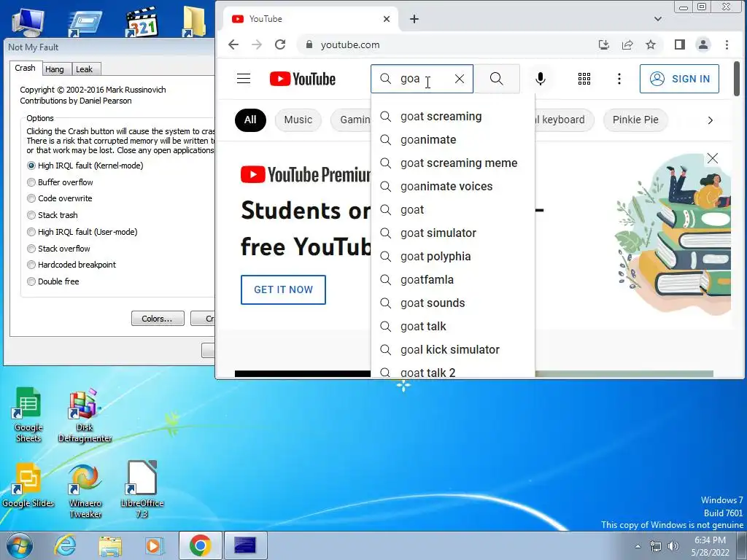Click the YouTube page vertical scrollbar
The width and height of the screenshot is (747, 560).
pyautogui.click(x=737, y=79)
